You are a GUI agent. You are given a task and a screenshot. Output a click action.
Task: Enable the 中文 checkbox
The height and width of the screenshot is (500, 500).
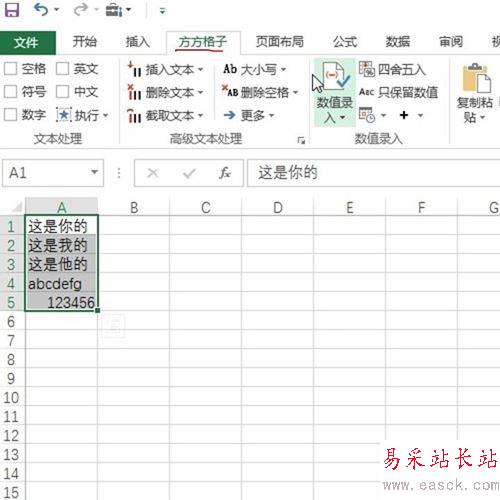coord(62,91)
